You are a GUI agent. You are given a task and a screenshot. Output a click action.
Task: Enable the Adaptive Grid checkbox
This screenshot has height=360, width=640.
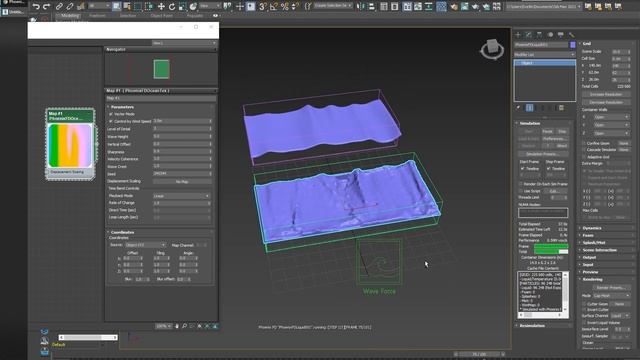(x=584, y=157)
